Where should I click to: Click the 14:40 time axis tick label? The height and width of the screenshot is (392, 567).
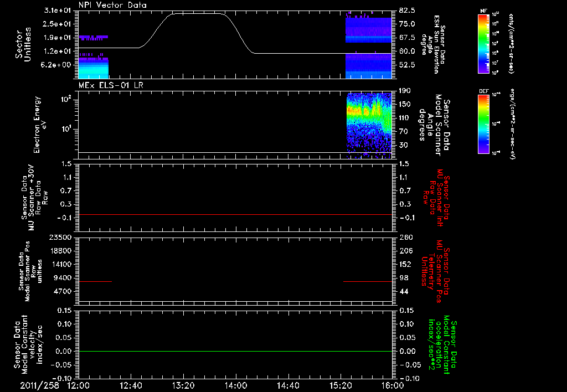click(288, 385)
